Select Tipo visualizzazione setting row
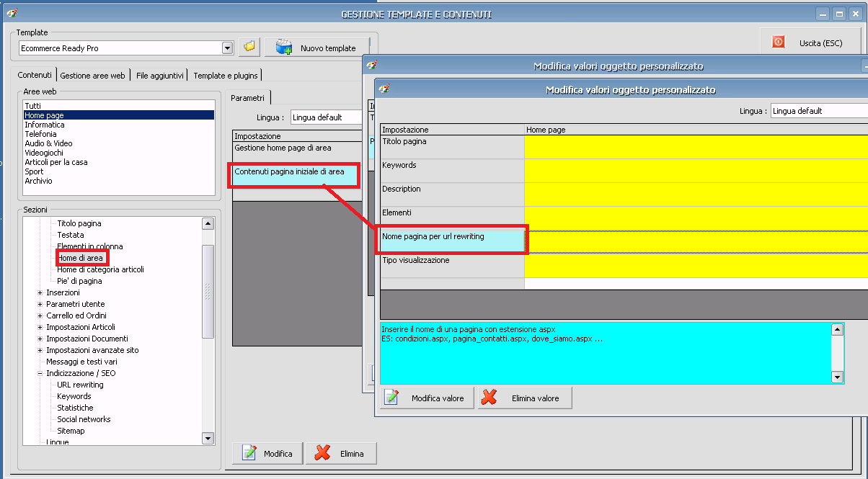868x479 pixels. [x=452, y=265]
